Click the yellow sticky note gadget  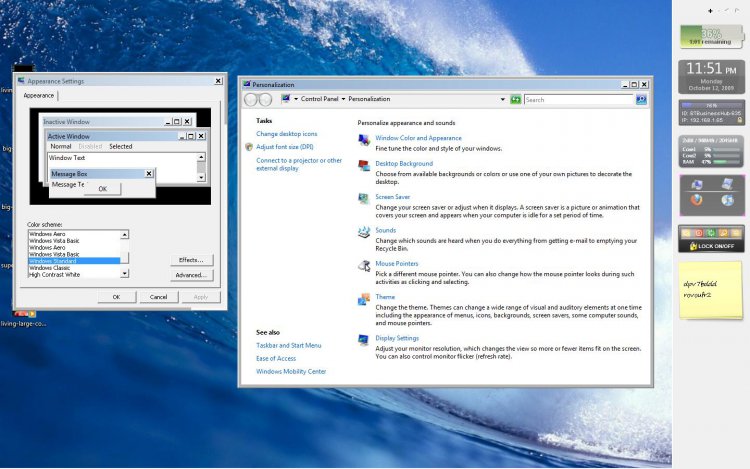(x=711, y=290)
